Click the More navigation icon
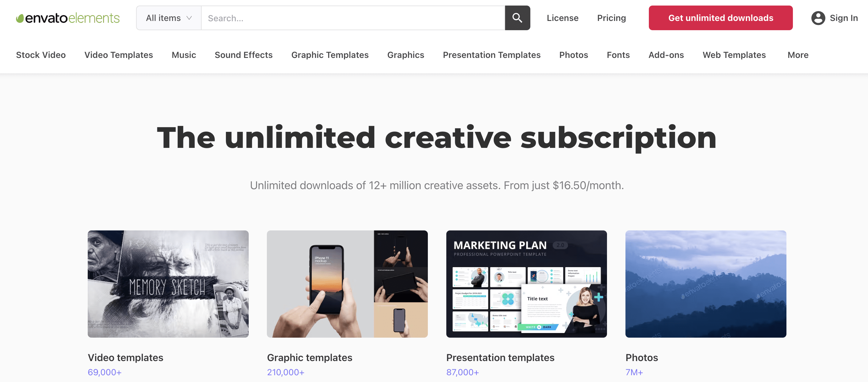Screen dimensions: 868x382 798,54
